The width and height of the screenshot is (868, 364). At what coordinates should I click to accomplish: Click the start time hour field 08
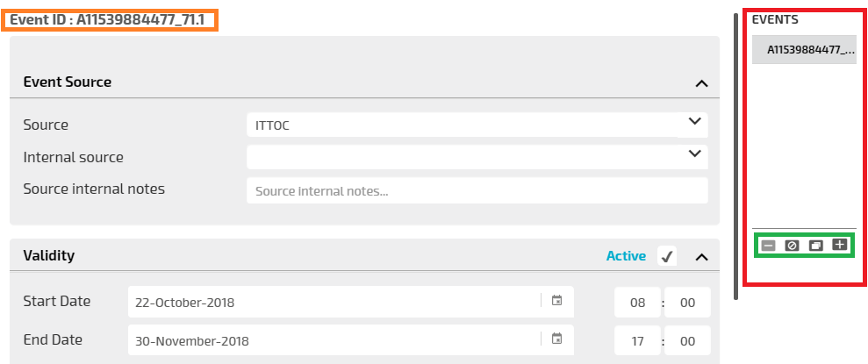coord(637,303)
